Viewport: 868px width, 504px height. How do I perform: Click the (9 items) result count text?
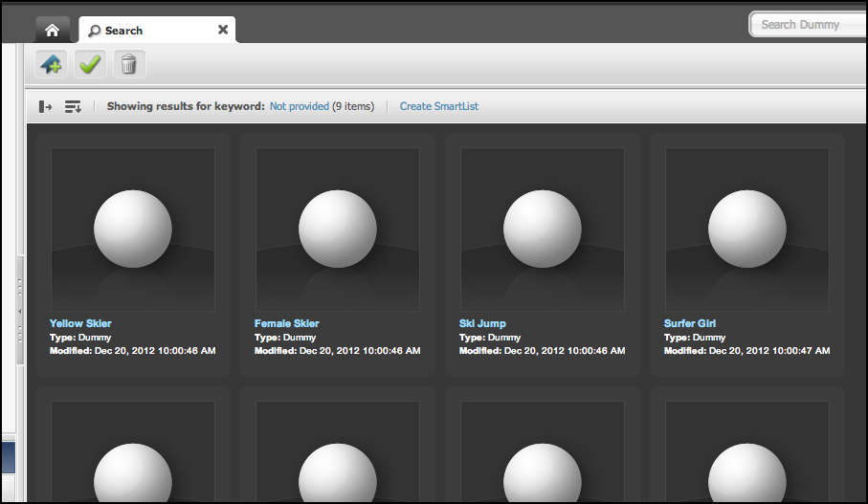pos(353,106)
